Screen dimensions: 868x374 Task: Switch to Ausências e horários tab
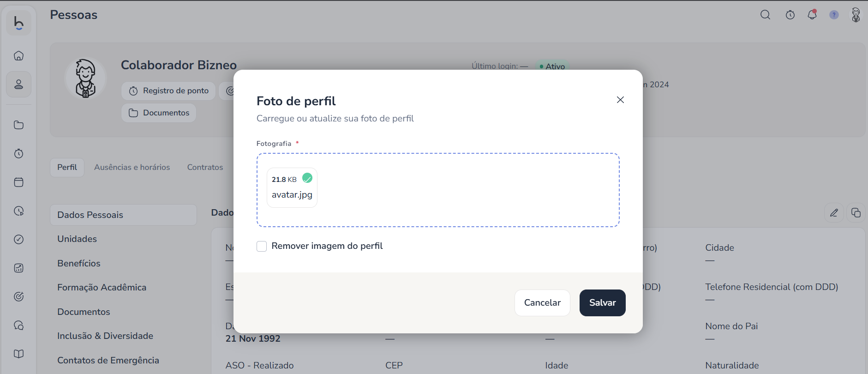(x=132, y=167)
